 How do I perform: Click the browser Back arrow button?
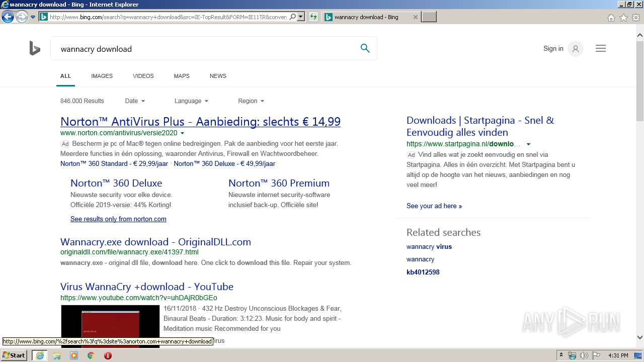click(x=8, y=17)
